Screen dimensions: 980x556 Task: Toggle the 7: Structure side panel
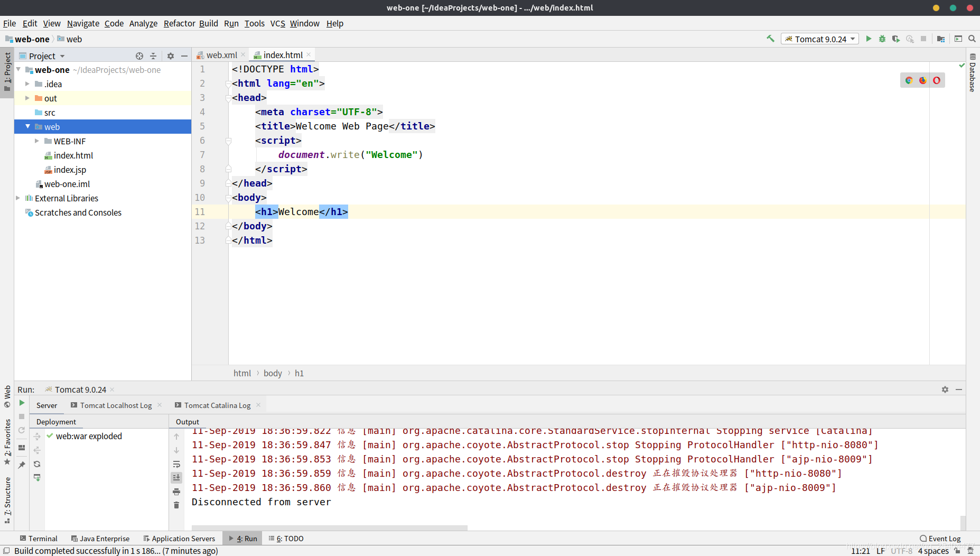coord(7,500)
